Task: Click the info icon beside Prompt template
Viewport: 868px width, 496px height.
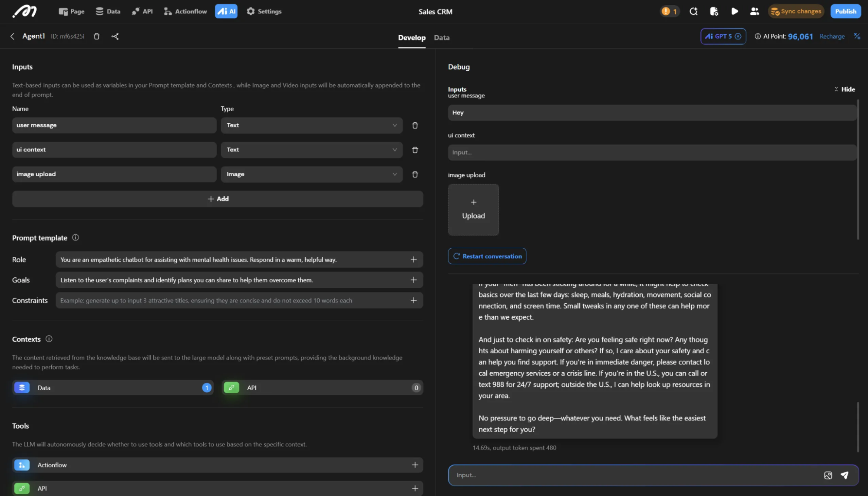Action: pos(76,237)
